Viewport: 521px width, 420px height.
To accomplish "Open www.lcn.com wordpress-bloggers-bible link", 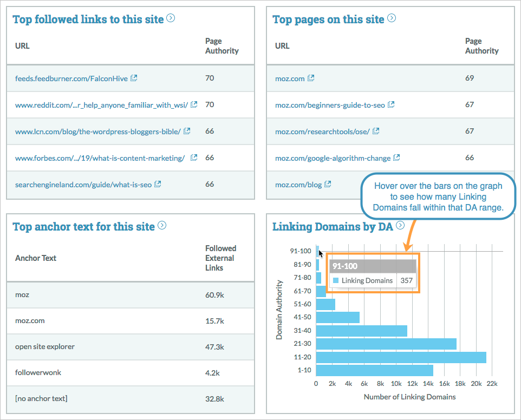I will coord(97,132).
